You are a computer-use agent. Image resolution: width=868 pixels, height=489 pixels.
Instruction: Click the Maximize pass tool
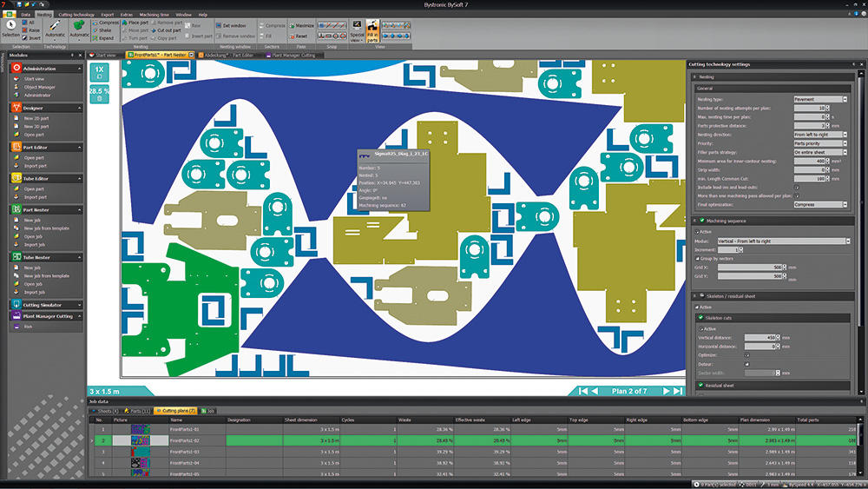[302, 25]
